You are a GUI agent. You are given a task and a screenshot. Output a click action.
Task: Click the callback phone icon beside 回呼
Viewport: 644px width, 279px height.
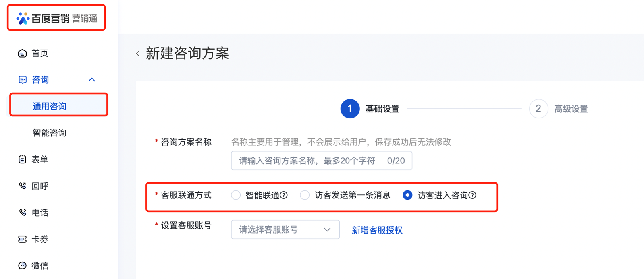[x=23, y=186]
